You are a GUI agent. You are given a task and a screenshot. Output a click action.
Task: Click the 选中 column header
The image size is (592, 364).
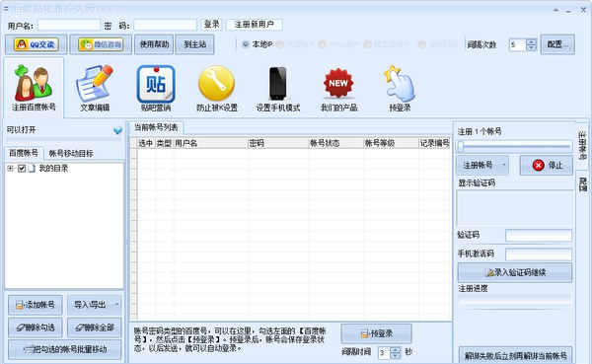point(146,143)
